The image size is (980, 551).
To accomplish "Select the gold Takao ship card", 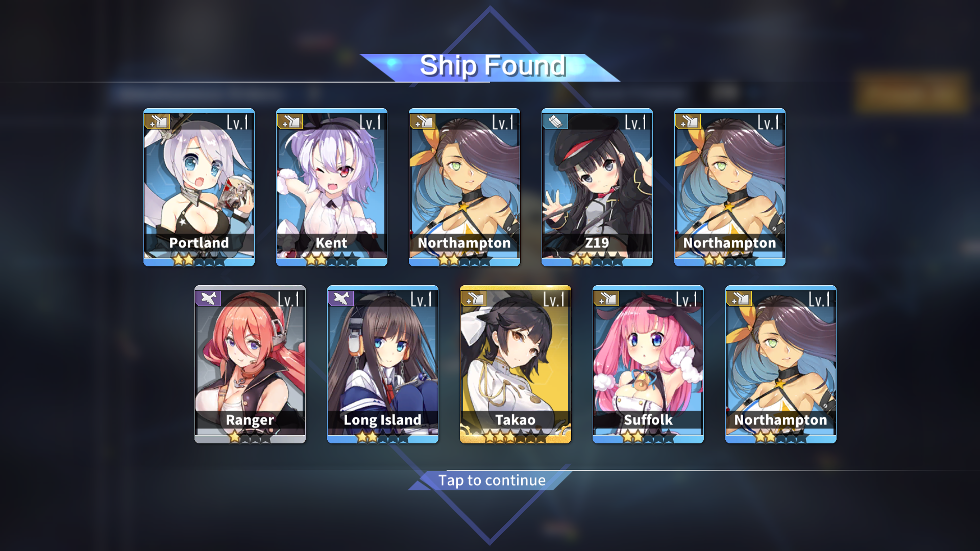I will (516, 364).
